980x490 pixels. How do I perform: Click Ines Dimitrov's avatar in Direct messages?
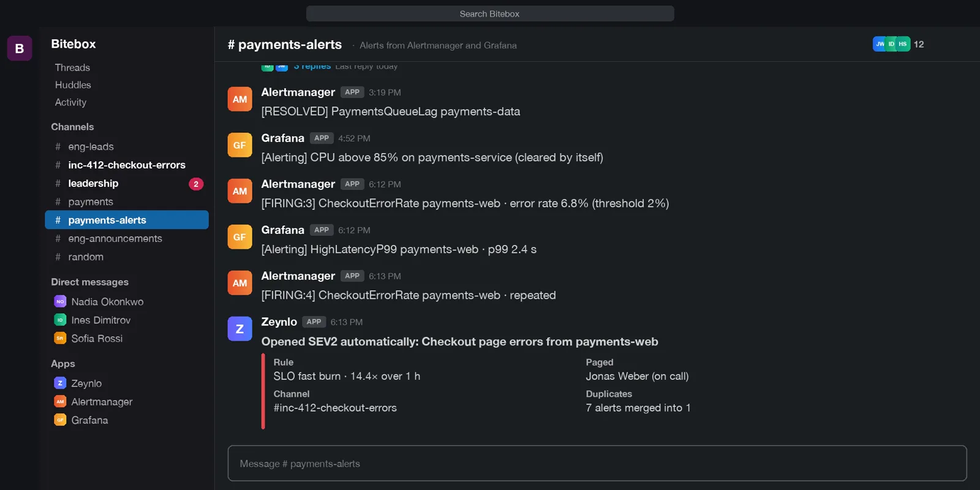(x=60, y=320)
